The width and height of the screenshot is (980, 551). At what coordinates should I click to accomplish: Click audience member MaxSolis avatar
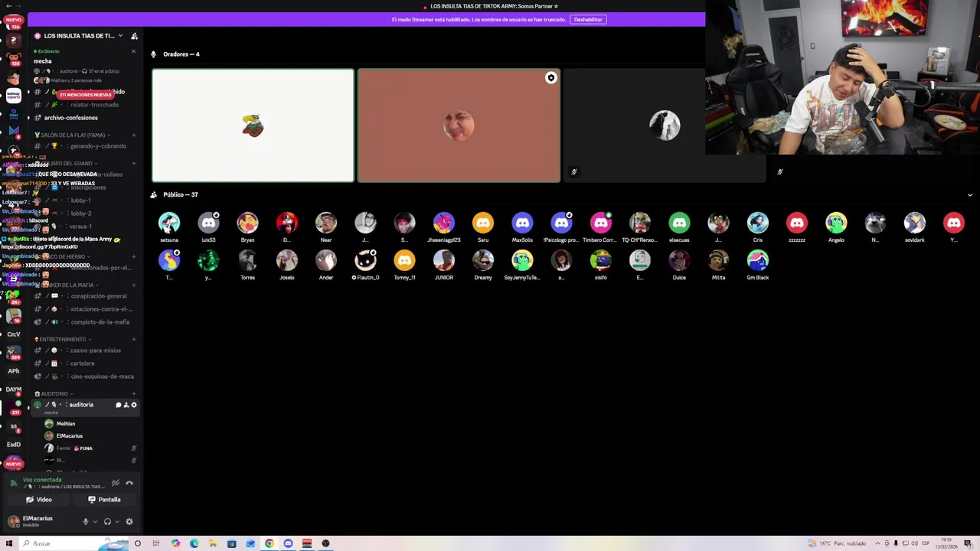[x=522, y=223]
